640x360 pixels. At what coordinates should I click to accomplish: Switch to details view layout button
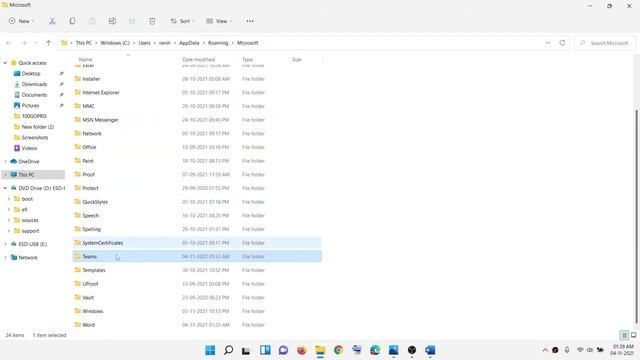pyautogui.click(x=624, y=335)
